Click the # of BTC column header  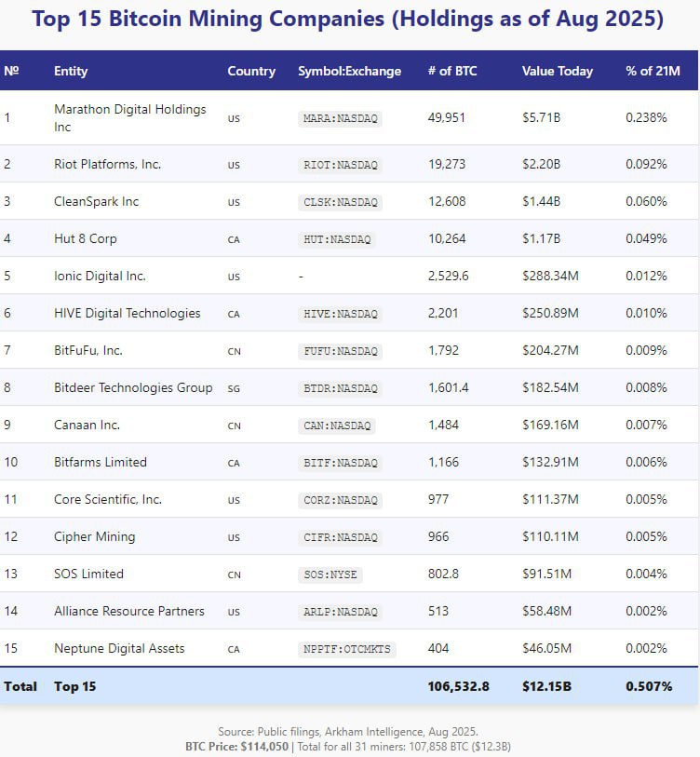pyautogui.click(x=452, y=71)
